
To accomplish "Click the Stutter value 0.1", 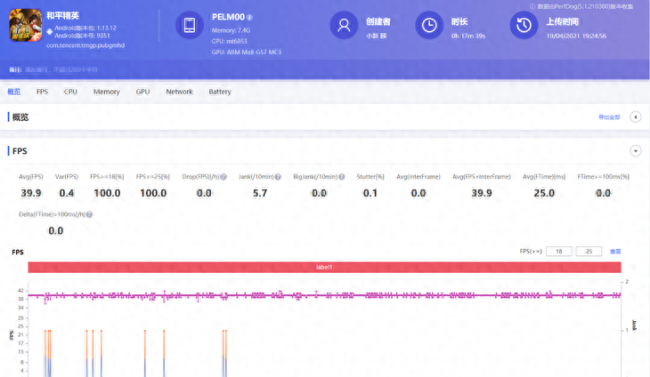I will coord(370,193).
